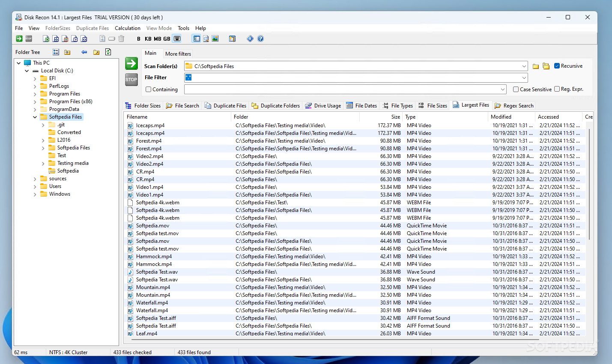Click the folder tree show hidden eye icon
This screenshot has width=612, height=364.
[67, 52]
